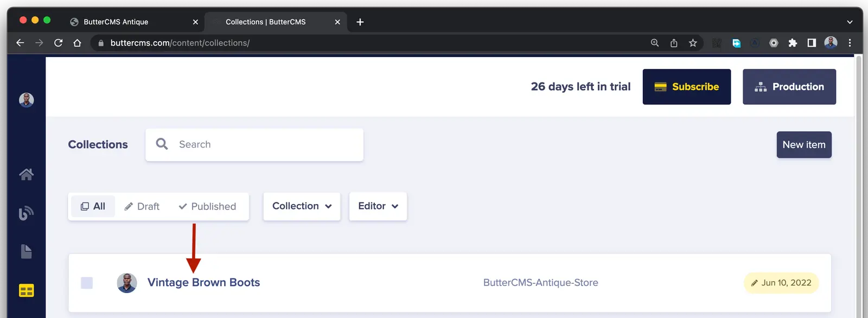
Task: Switch to the ButterCMS Antique tab
Action: [134, 22]
